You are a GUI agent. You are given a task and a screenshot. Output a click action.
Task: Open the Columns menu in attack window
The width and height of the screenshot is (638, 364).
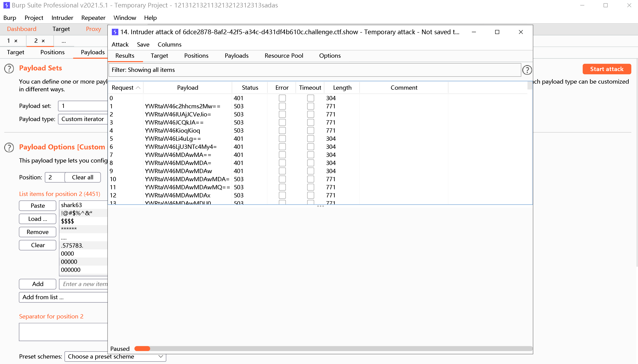169,45
